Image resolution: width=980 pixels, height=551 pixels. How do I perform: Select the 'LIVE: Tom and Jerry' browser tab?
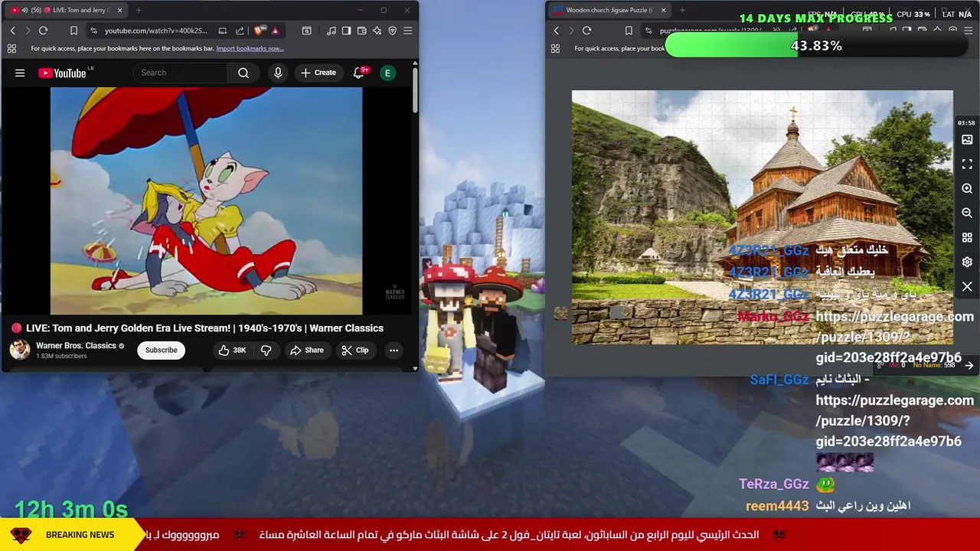67,10
